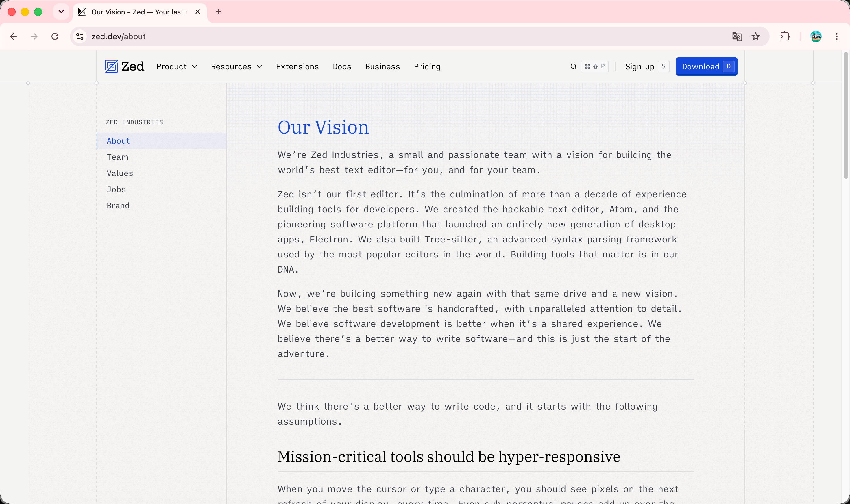The width and height of the screenshot is (850, 504).
Task: Click the ZED INDUSTRIES sidebar label
Action: pos(134,122)
